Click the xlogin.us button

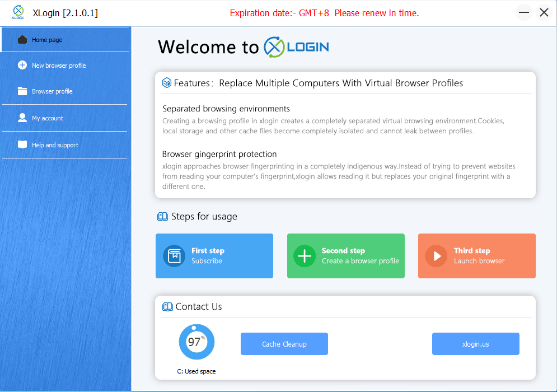(x=475, y=344)
